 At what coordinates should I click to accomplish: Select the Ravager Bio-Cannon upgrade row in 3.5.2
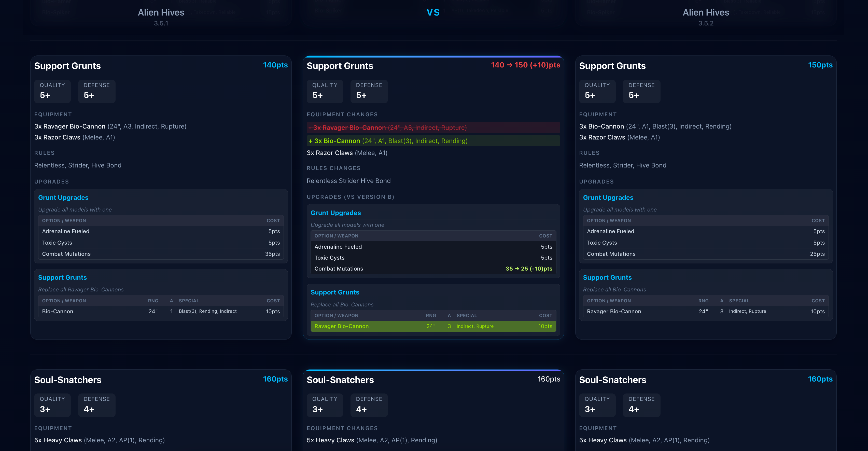(x=706, y=312)
